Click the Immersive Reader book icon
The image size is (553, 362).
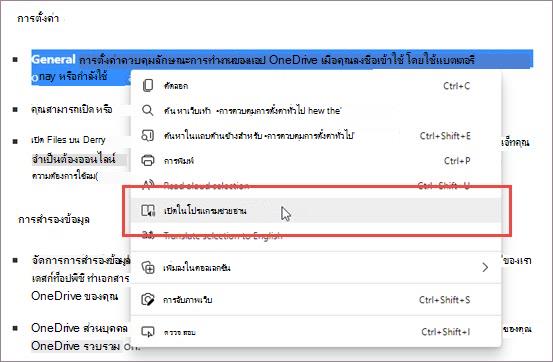point(148,211)
